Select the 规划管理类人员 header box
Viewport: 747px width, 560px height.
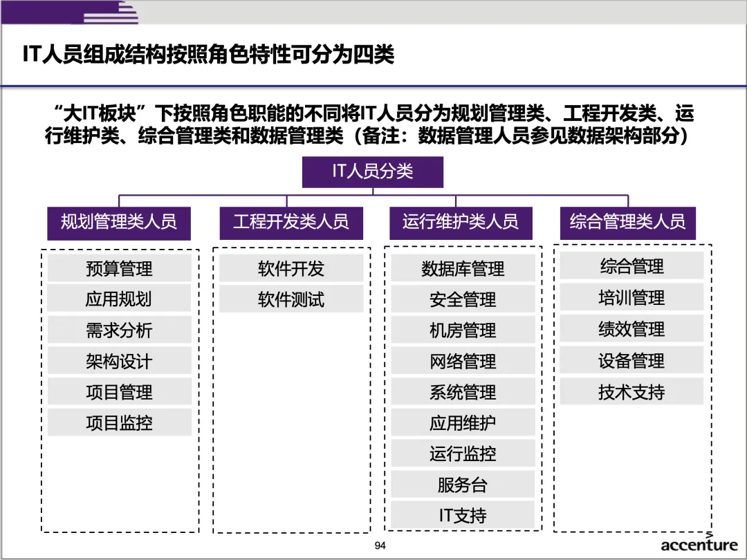(x=119, y=223)
